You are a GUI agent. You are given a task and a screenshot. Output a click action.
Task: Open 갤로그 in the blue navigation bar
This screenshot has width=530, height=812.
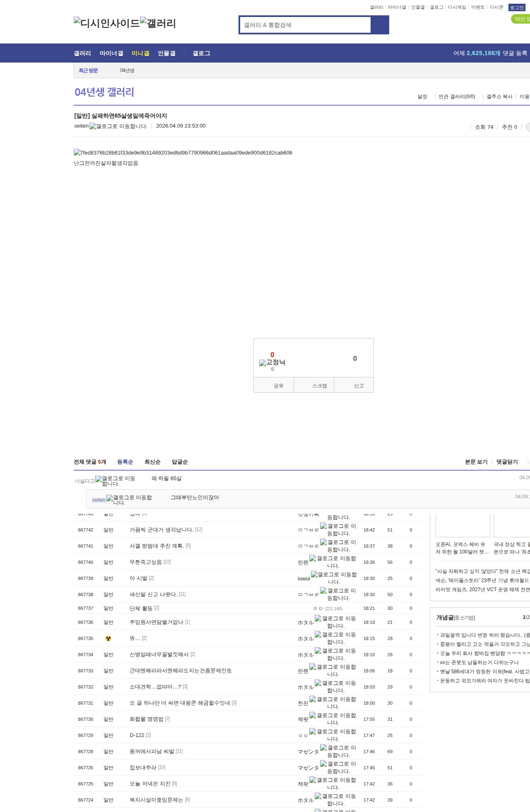[201, 53]
